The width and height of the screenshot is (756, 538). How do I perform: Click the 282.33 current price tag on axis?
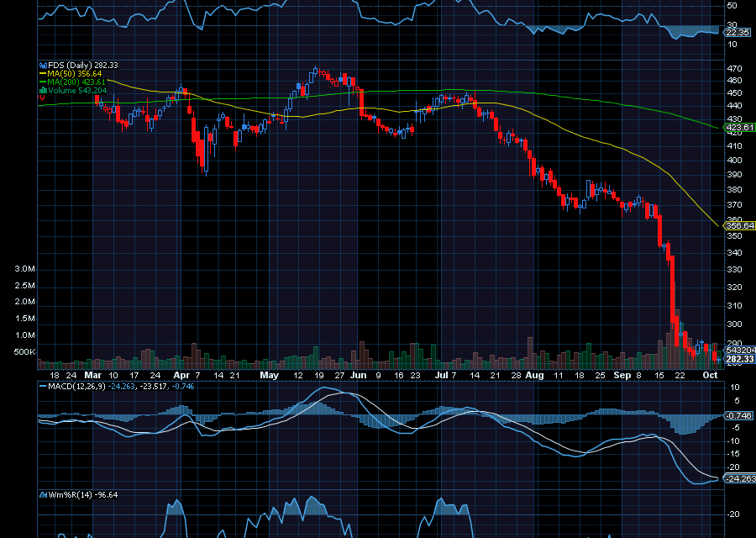(x=738, y=359)
